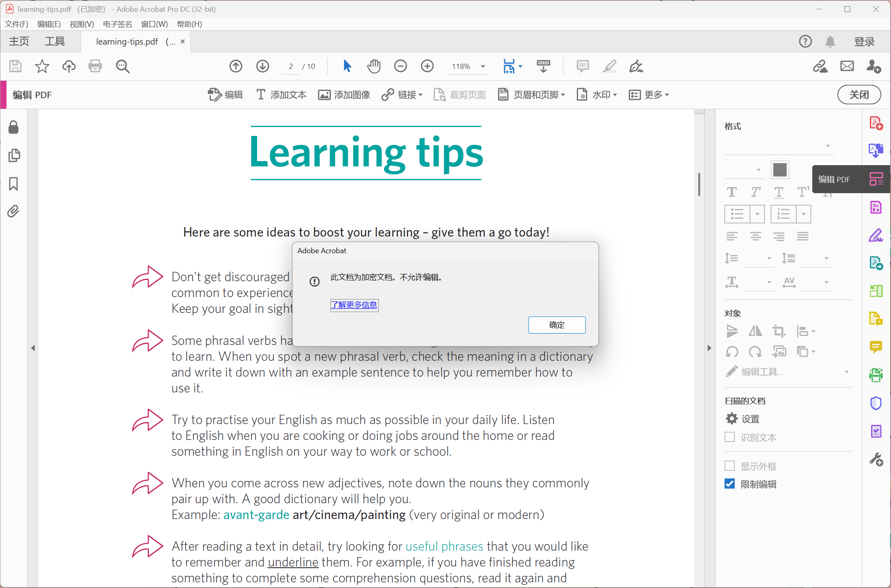Uncheck the 限制编辑 checkbox

click(730, 484)
